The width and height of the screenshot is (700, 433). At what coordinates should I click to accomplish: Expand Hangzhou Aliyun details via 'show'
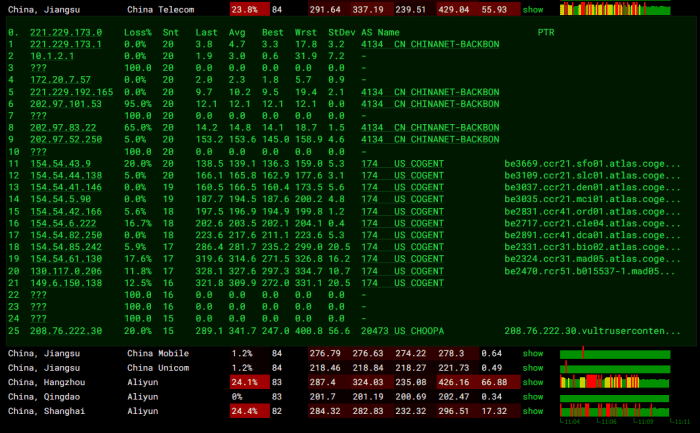click(533, 382)
